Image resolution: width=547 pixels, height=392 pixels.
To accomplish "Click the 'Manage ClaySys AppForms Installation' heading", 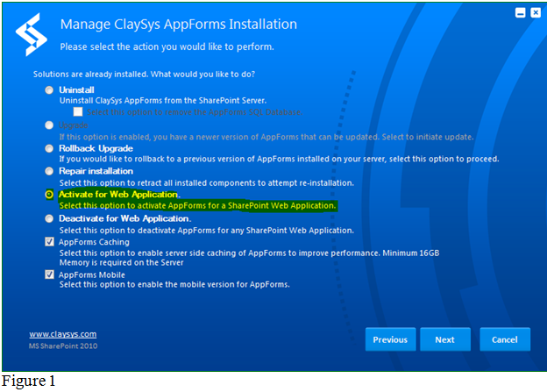I will tap(179, 25).
